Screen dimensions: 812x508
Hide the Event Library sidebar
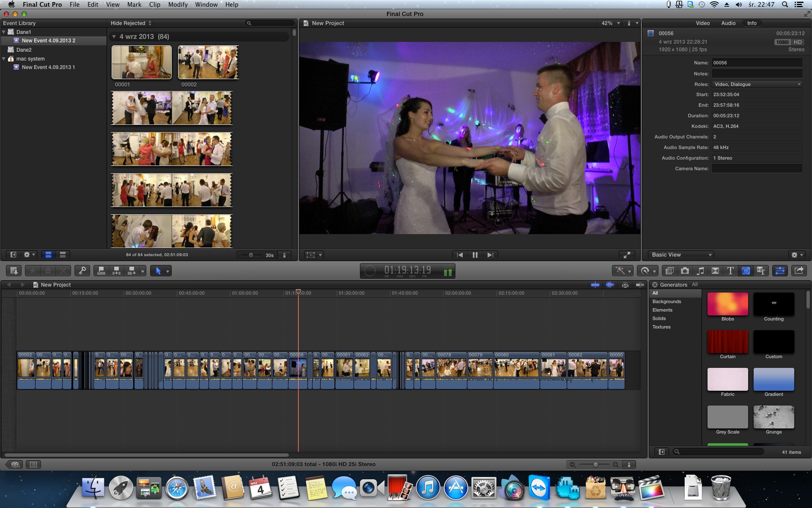coord(13,255)
